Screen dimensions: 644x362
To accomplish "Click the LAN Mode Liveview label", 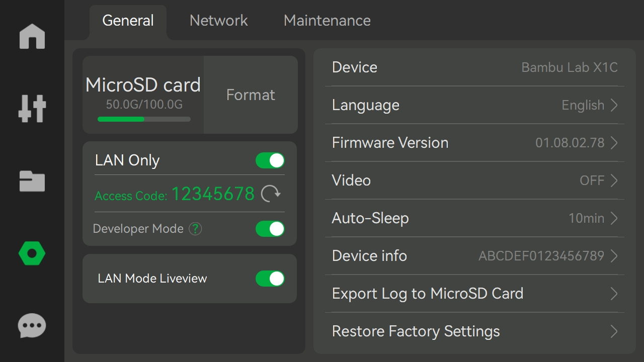I will tap(152, 279).
